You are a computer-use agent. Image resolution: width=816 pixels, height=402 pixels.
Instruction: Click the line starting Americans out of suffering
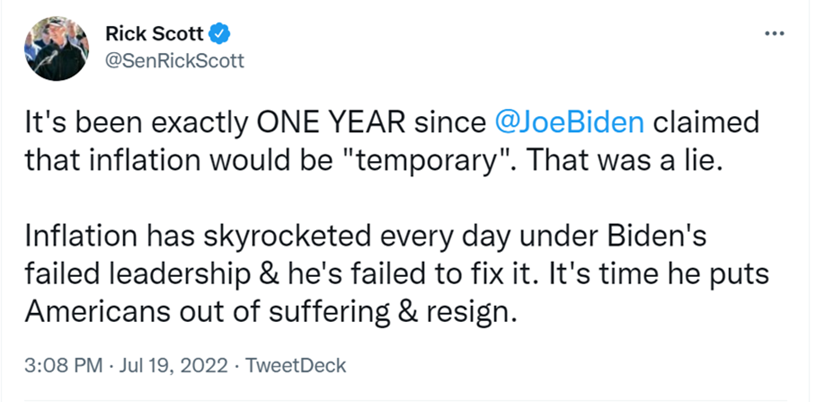[271, 312]
